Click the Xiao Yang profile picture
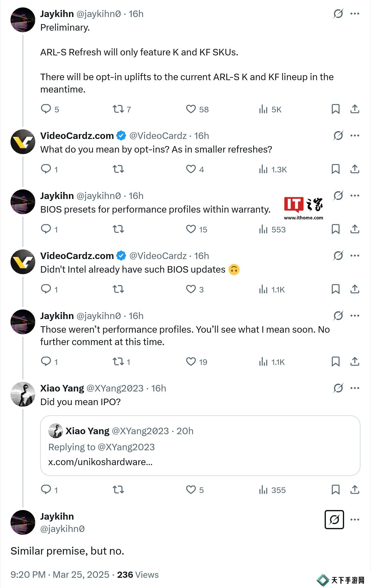This screenshot has height=588, width=371. tap(23, 394)
